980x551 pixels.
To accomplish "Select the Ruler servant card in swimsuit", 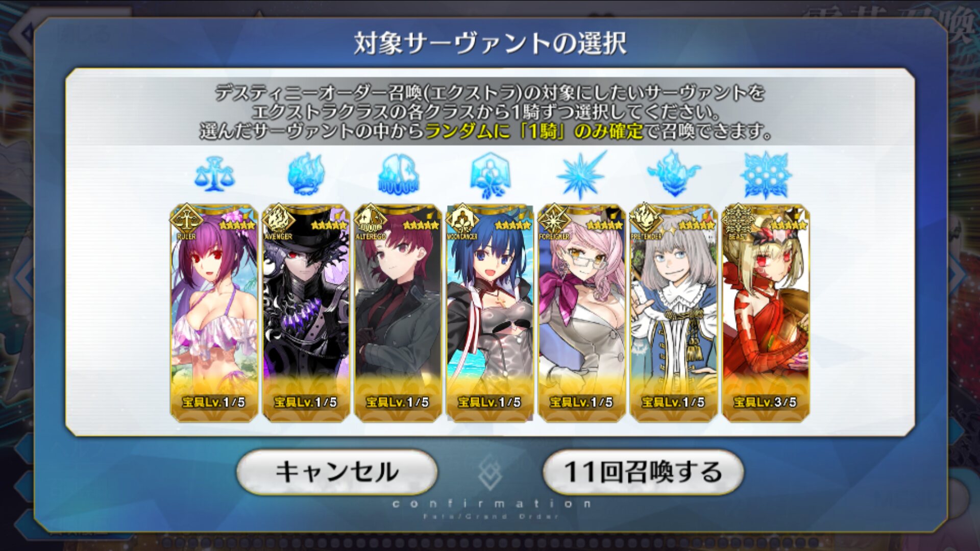I will 214,313.
